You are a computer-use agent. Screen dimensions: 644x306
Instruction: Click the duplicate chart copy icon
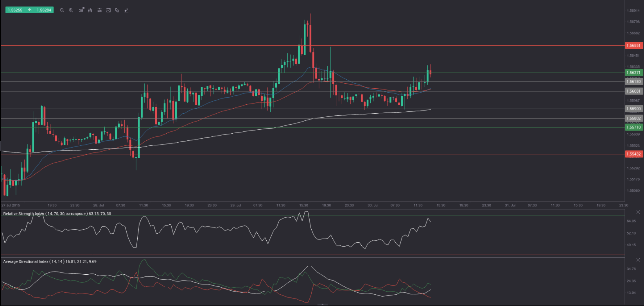coord(117,10)
